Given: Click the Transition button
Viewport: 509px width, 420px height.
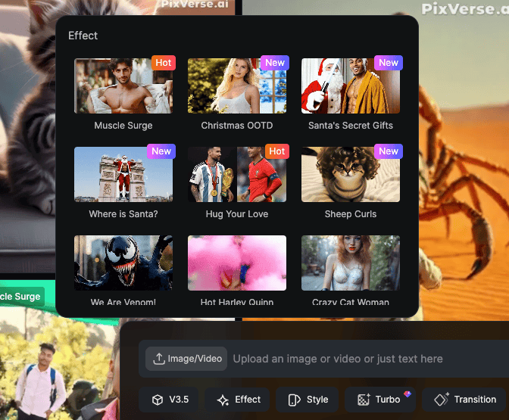Looking at the screenshot, I should pos(464,400).
